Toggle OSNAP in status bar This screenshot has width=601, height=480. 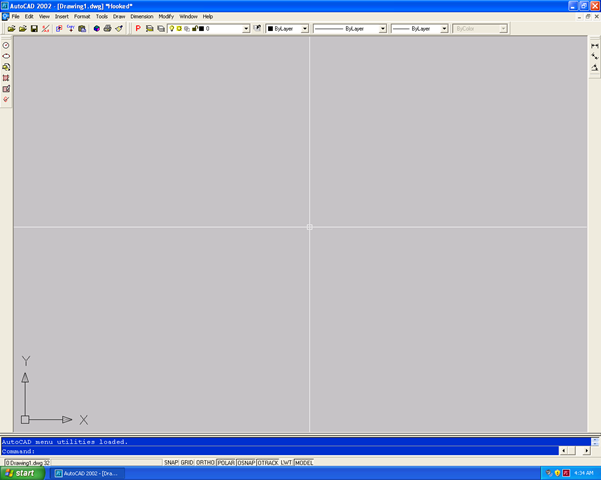(x=246, y=463)
